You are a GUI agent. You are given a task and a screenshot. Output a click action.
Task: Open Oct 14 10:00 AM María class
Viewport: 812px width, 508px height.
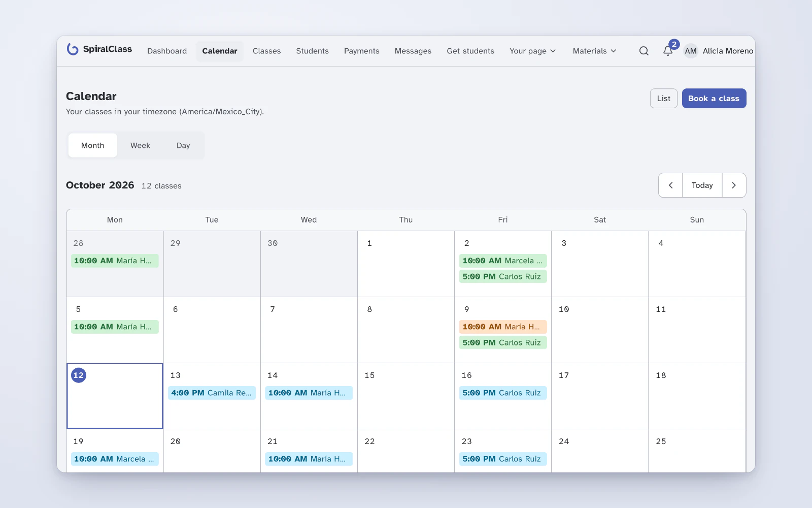[309, 393]
